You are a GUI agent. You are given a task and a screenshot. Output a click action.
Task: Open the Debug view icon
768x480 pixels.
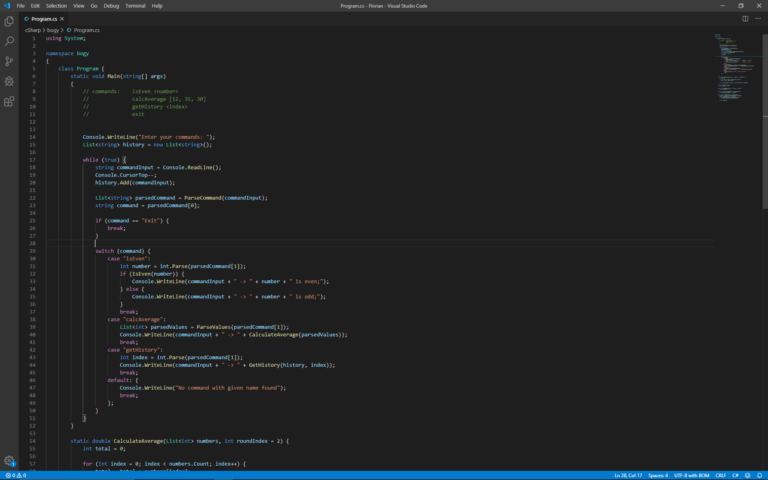[x=9, y=81]
